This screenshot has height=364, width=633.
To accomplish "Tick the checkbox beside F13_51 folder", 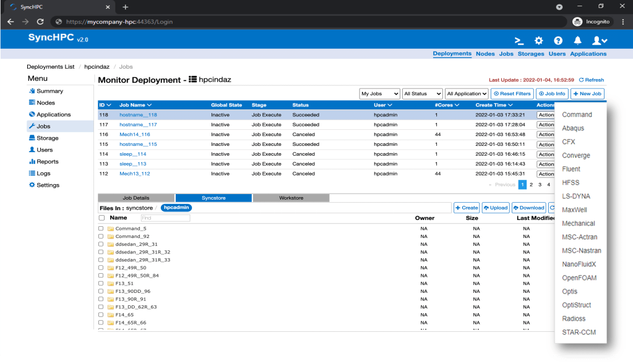I will coord(101,284).
